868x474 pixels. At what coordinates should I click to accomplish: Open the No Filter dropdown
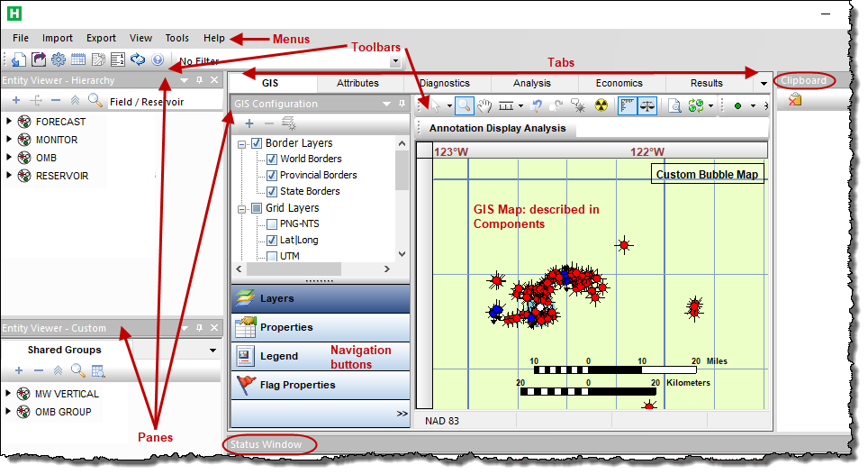coord(395,61)
